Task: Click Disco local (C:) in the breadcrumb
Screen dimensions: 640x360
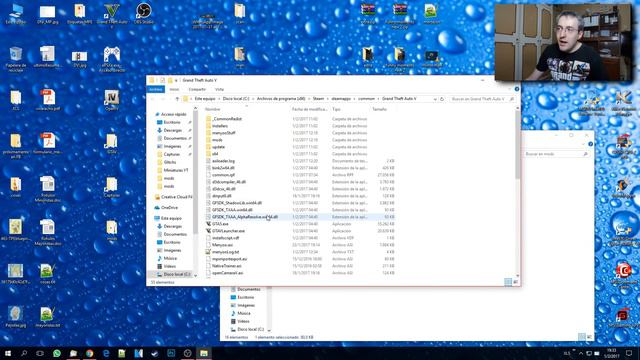Action: point(236,99)
